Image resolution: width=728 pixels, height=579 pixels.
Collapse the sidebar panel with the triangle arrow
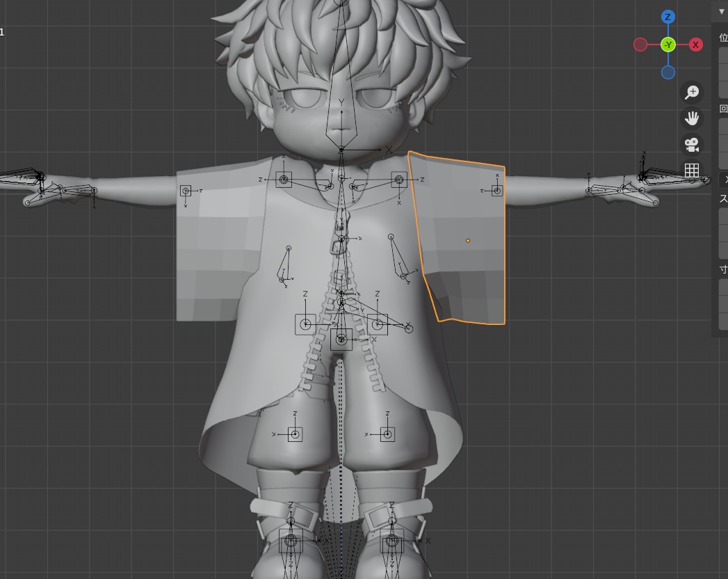click(721, 11)
